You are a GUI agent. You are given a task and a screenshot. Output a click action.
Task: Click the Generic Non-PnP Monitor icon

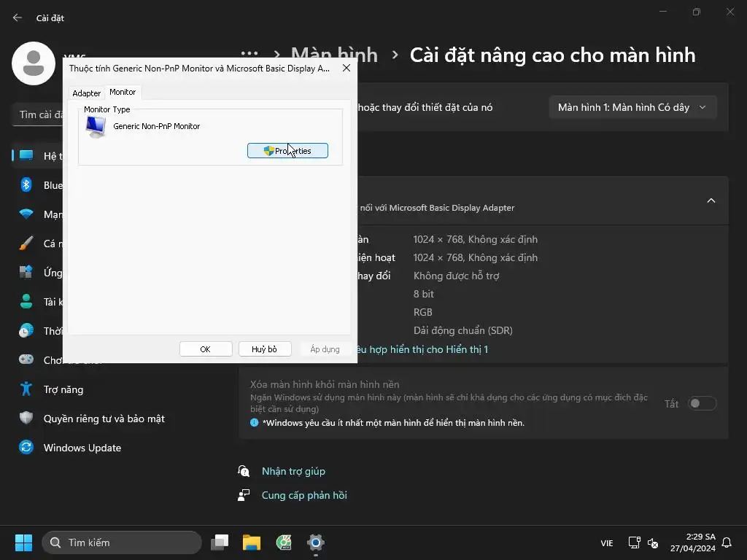coord(96,127)
